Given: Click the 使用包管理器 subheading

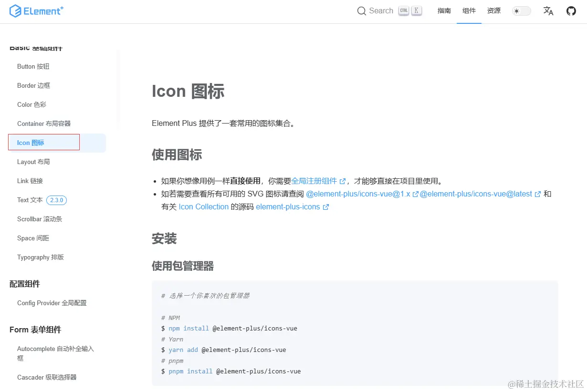Looking at the screenshot, I should pyautogui.click(x=183, y=266).
